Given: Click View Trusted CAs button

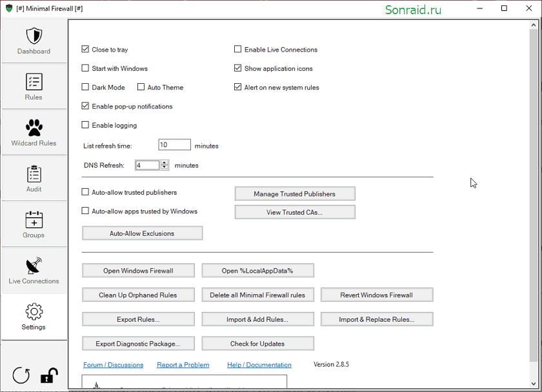Looking at the screenshot, I should coord(295,212).
